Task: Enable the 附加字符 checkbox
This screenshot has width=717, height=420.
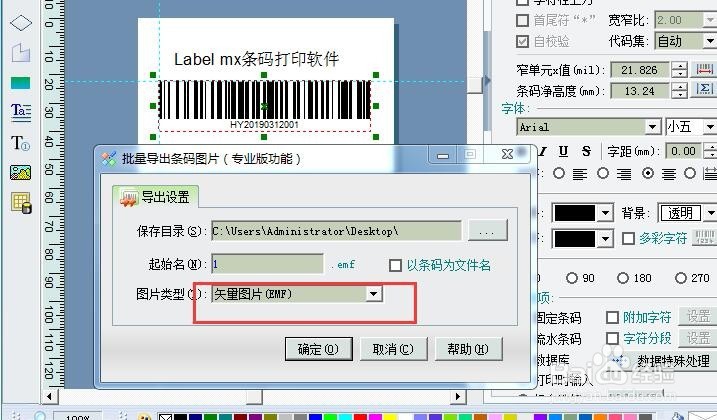Action: click(x=612, y=317)
